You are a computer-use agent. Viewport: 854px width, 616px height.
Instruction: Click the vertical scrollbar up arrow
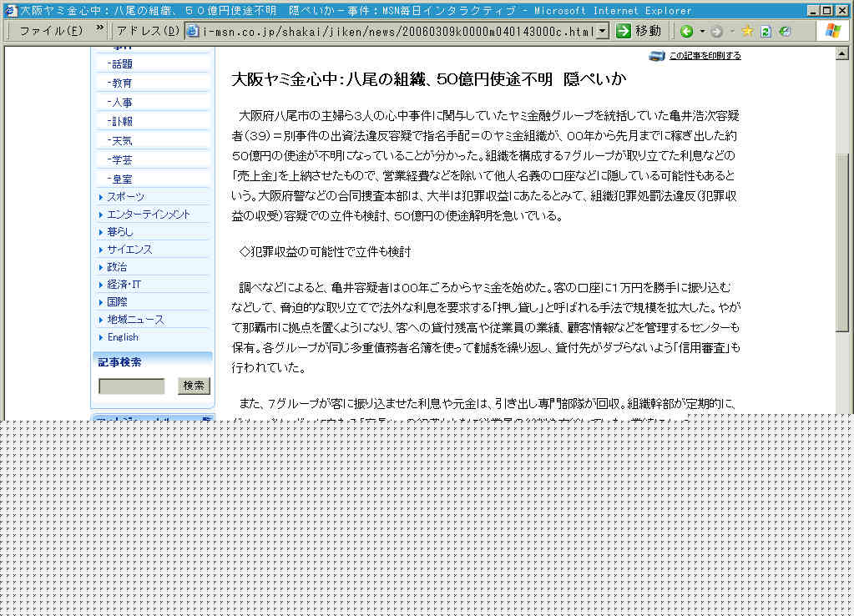[843, 53]
